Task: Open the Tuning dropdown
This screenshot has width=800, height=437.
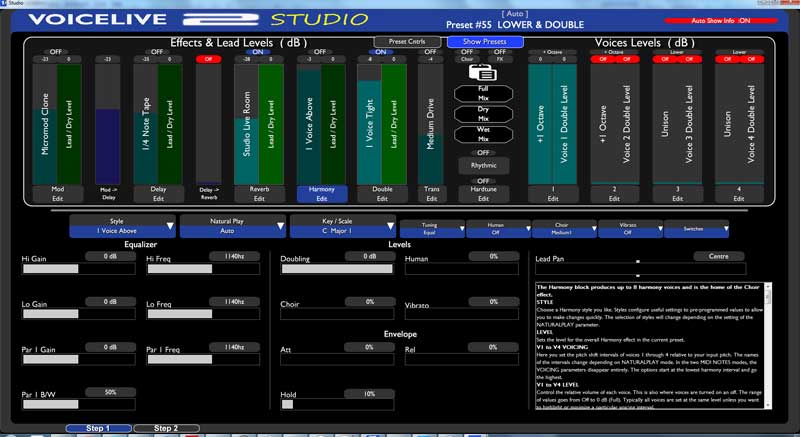Action: (x=432, y=228)
